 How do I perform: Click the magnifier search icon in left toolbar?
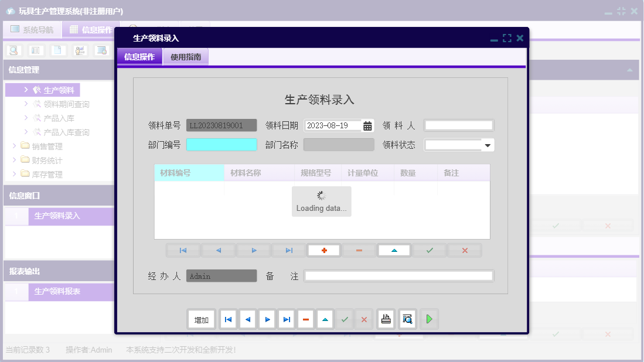coord(13,50)
